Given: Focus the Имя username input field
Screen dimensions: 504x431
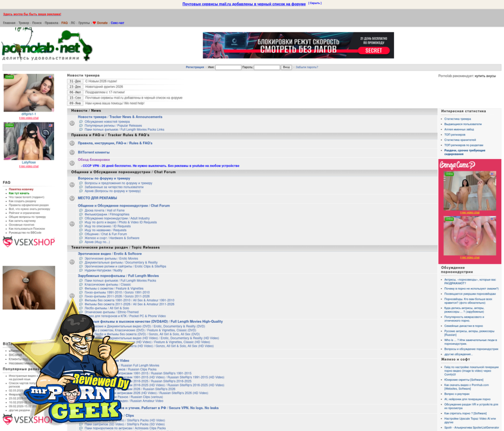Looking at the screenshot, I should [x=228, y=67].
